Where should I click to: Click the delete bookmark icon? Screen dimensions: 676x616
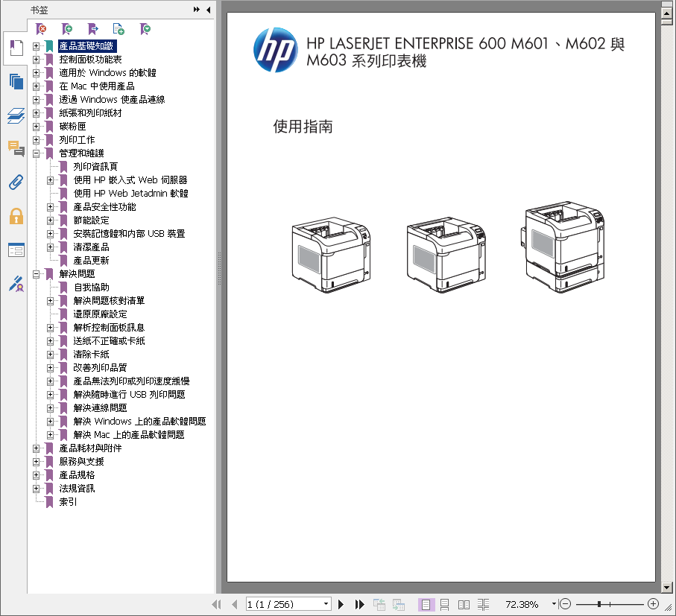pos(41,29)
